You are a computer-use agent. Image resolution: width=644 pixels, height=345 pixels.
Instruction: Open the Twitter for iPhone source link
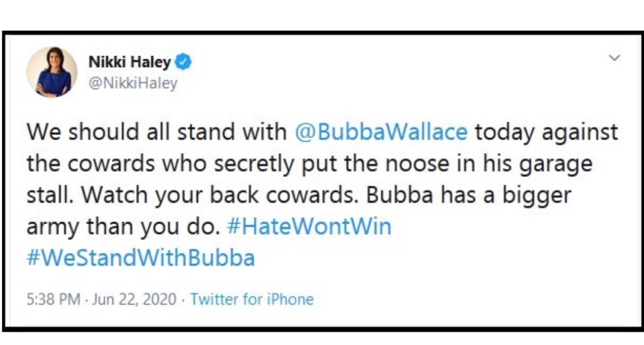point(252,299)
